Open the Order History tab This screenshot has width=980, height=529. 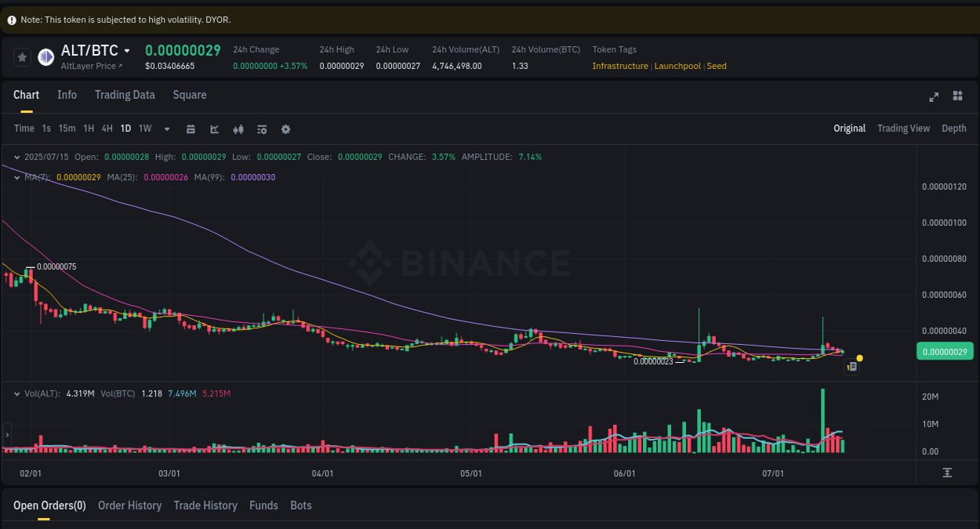pyautogui.click(x=129, y=505)
